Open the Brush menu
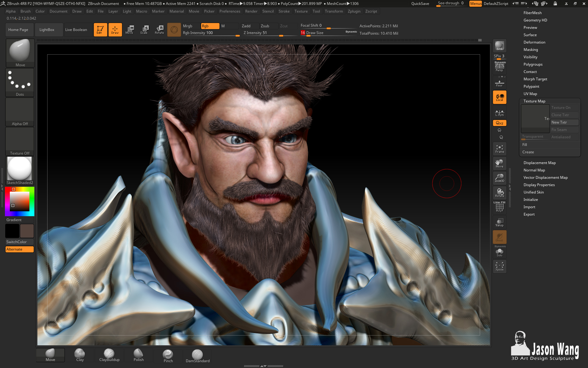Image resolution: width=588 pixels, height=368 pixels. (25, 11)
